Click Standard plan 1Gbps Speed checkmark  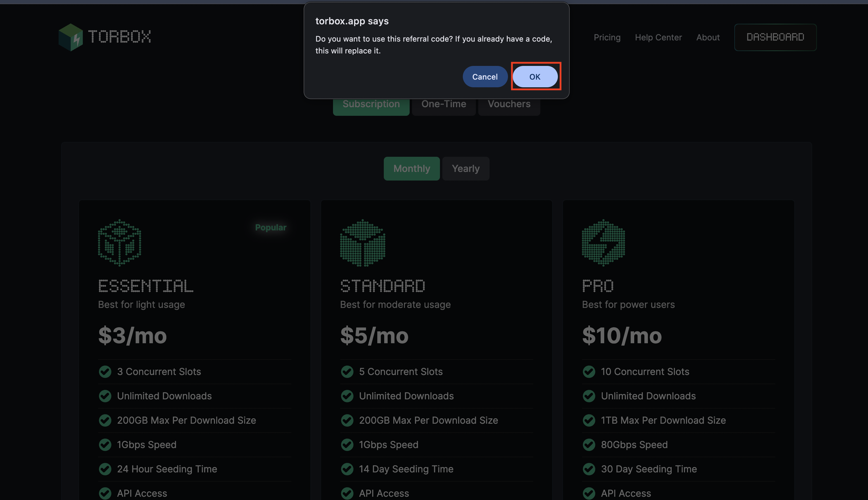[347, 445]
